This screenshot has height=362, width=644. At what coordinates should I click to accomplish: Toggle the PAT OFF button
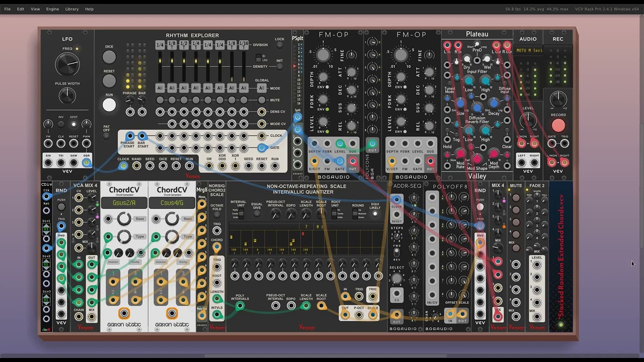click(107, 136)
